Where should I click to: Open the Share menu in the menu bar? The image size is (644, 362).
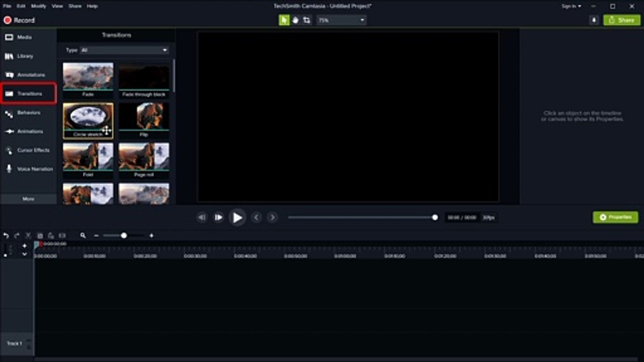(75, 6)
